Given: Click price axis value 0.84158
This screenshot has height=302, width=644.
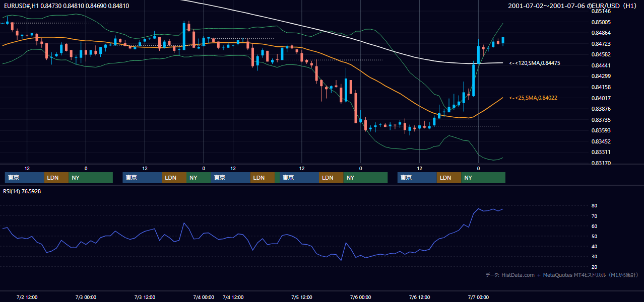Looking at the screenshot, I should click(601, 87).
